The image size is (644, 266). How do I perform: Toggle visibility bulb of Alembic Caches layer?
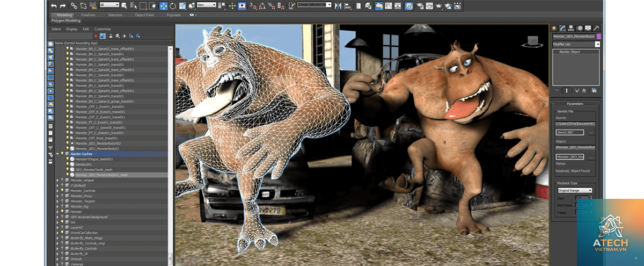tap(62, 154)
